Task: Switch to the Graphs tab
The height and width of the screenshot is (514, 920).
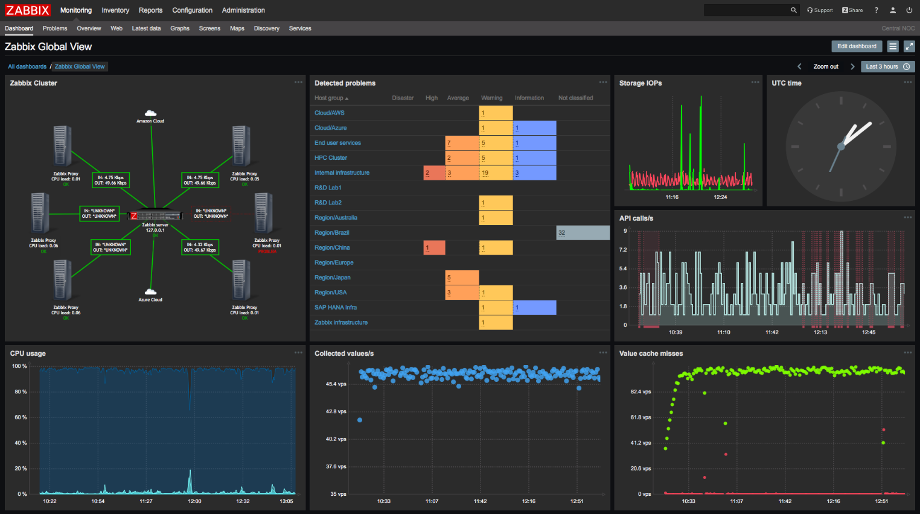Action: (180, 28)
